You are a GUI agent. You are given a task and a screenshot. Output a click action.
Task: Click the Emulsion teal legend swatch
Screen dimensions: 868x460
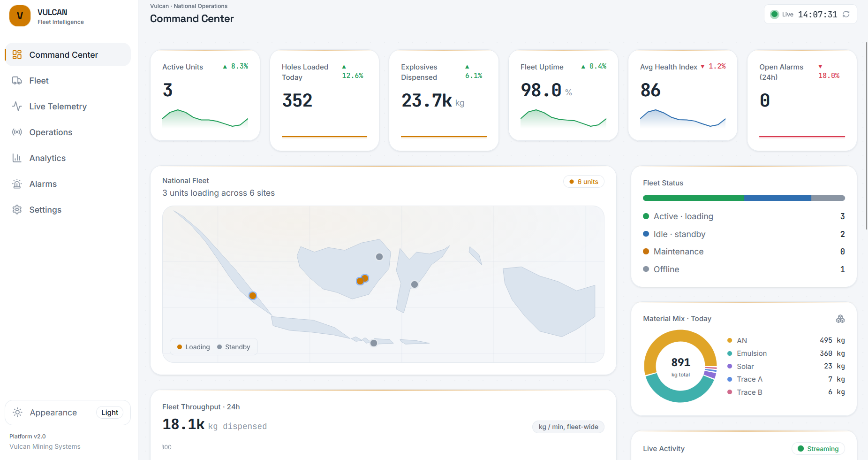coord(730,353)
